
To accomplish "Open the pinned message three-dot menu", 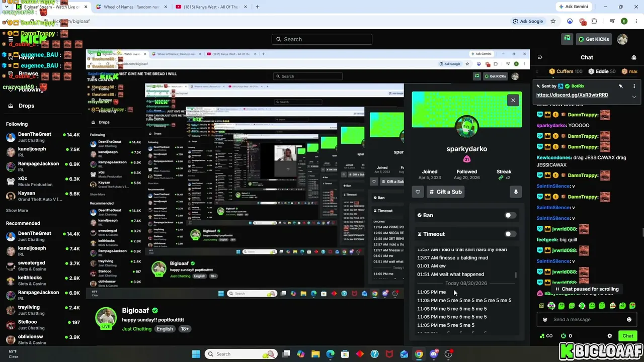I will (634, 86).
